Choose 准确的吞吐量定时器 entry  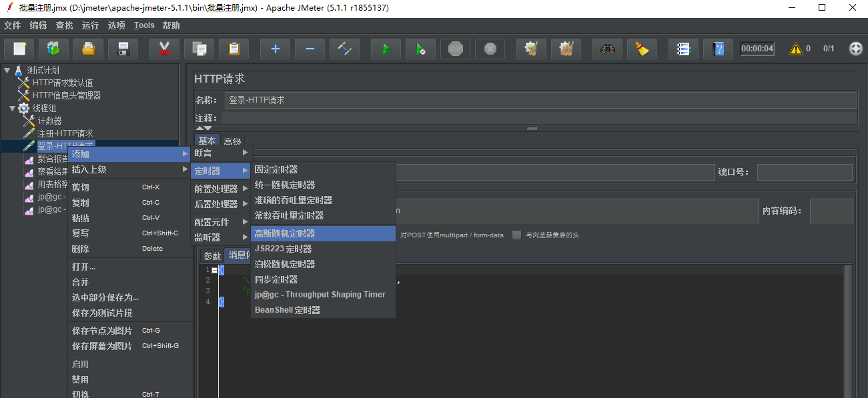pyautogui.click(x=324, y=200)
